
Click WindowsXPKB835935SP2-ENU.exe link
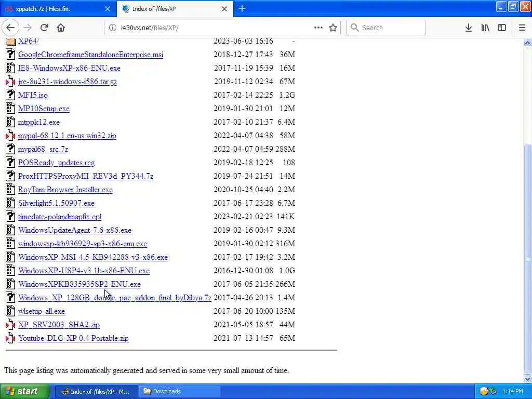(79, 284)
